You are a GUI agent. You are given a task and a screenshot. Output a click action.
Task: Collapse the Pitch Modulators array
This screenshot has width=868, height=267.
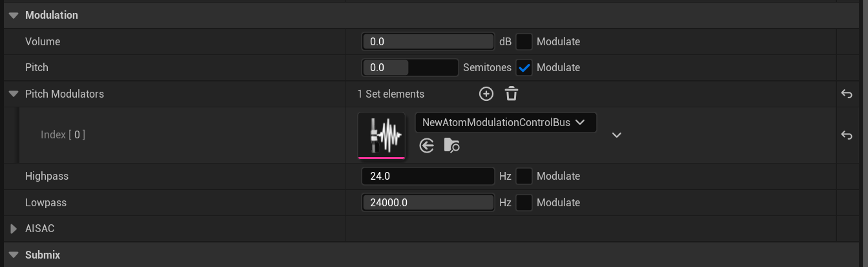click(x=14, y=94)
